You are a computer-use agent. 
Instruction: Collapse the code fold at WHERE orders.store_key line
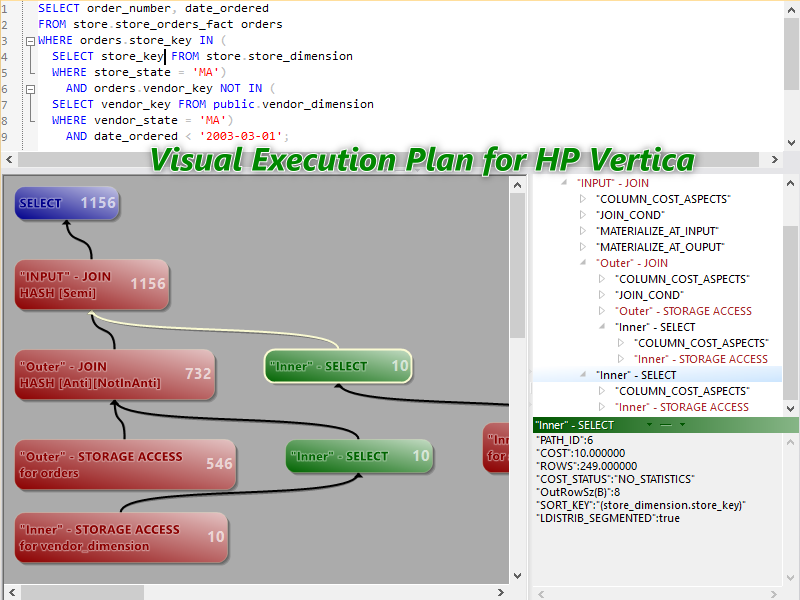coord(31,41)
